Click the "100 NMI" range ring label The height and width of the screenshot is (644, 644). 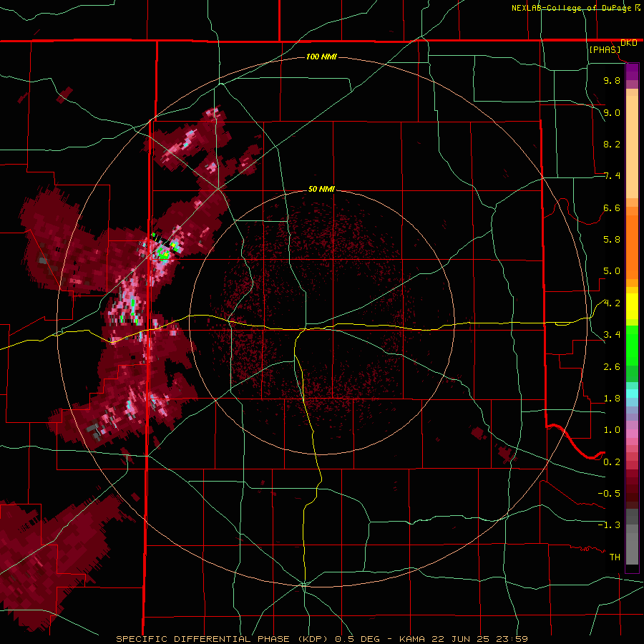321,57
